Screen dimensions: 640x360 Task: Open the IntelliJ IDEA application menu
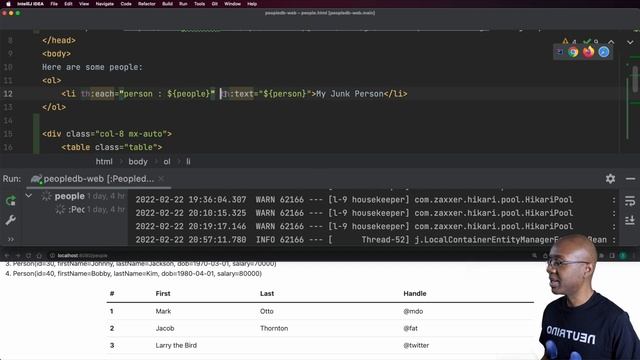tap(30, 4)
